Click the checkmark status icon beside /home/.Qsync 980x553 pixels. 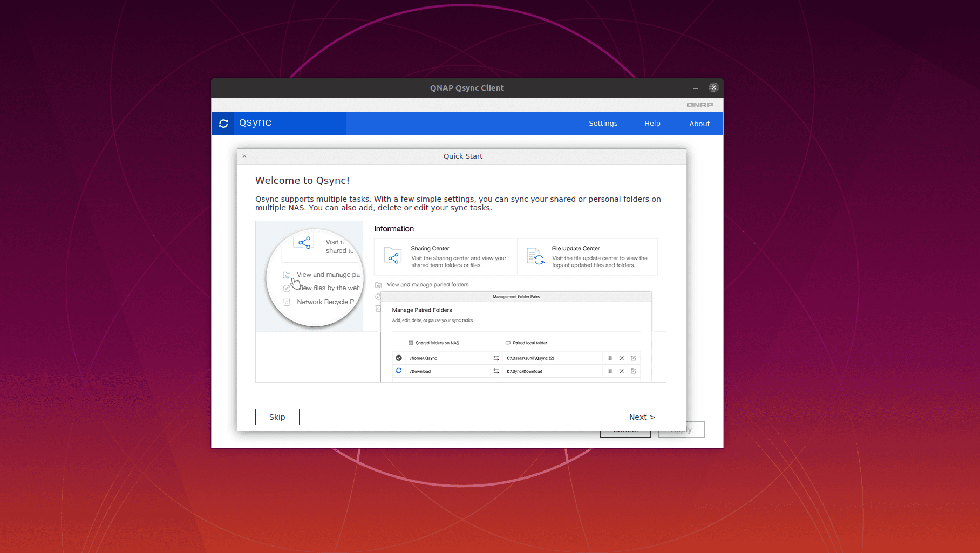pos(399,358)
